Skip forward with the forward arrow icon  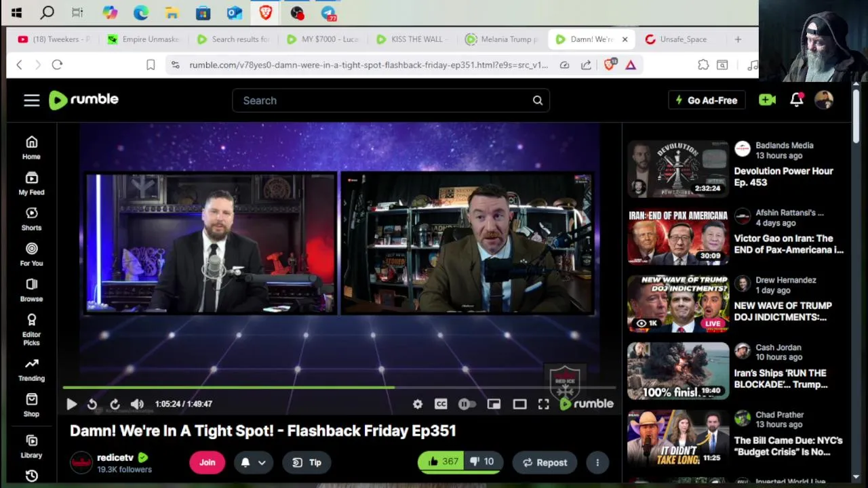[115, 404]
